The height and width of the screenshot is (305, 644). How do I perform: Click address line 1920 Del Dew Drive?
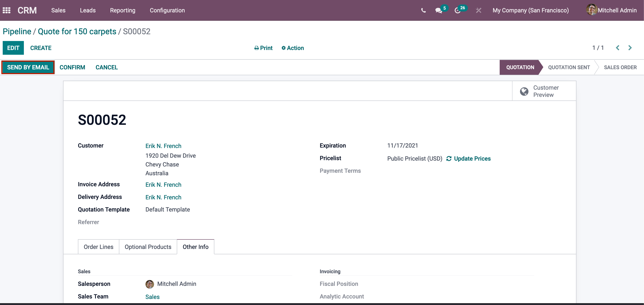point(170,156)
